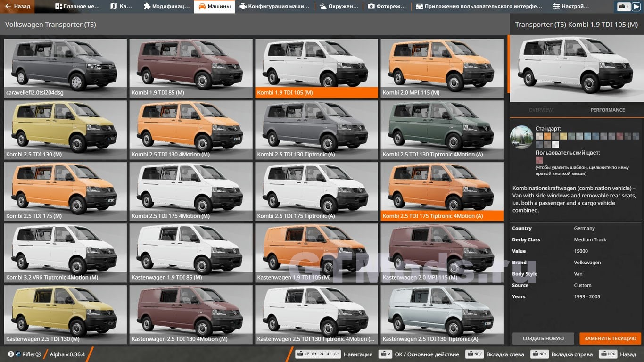Image resolution: width=644 pixels, height=362 pixels.
Task: Open the Окружение weather tab
Action: [x=339, y=7]
